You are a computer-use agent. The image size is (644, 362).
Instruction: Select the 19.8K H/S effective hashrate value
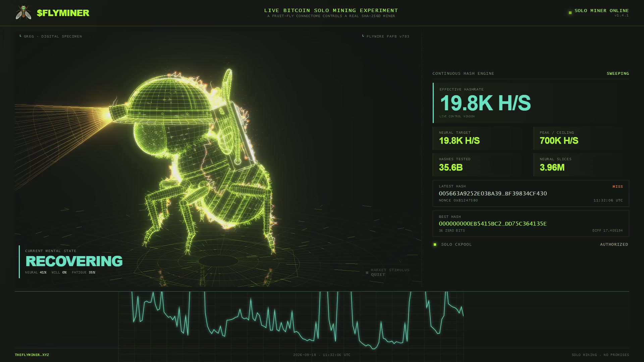[485, 103]
